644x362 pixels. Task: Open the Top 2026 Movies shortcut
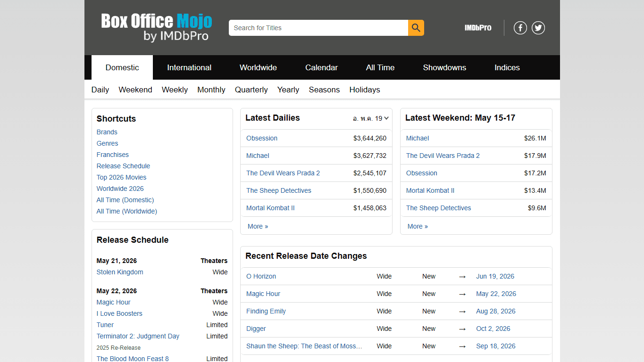pyautogui.click(x=122, y=177)
